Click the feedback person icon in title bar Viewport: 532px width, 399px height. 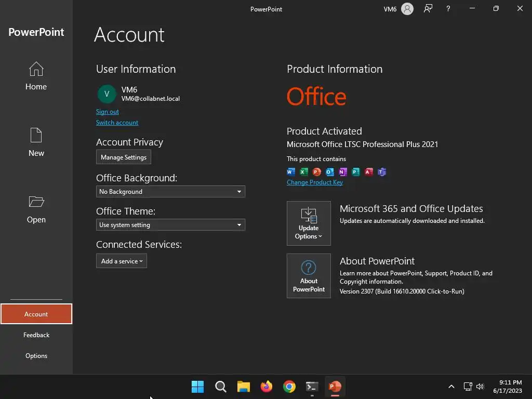point(428,9)
